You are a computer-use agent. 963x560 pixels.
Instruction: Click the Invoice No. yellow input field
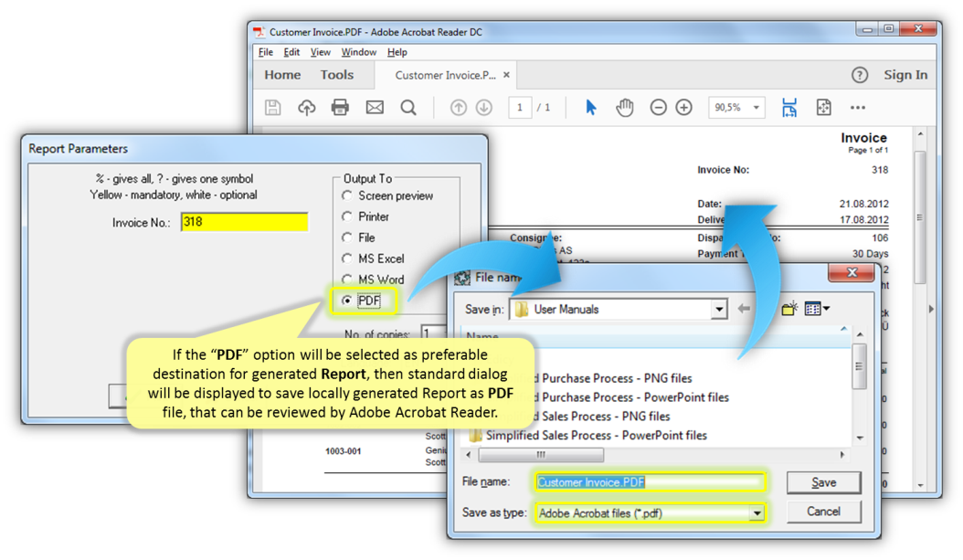pos(245,222)
